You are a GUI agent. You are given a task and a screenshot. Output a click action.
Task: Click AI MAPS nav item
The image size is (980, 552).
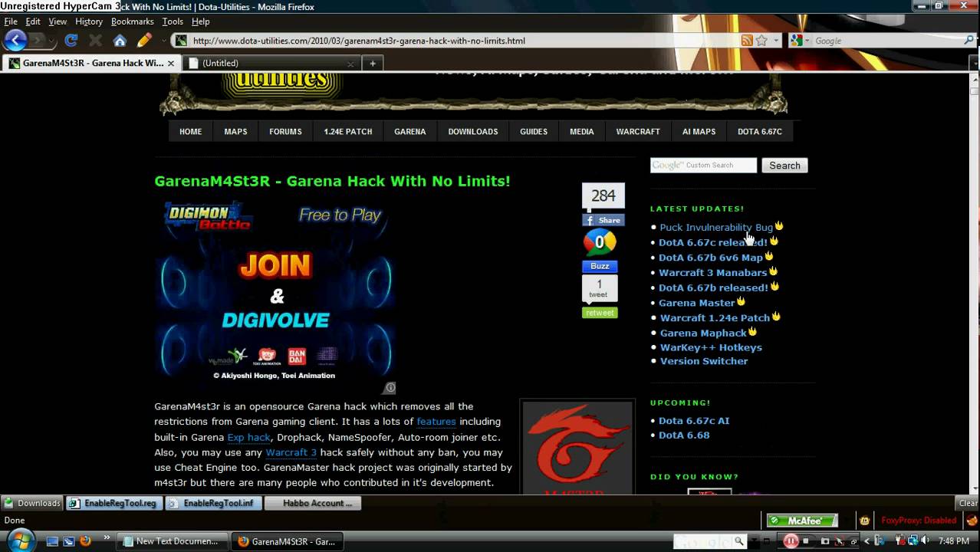coord(699,132)
